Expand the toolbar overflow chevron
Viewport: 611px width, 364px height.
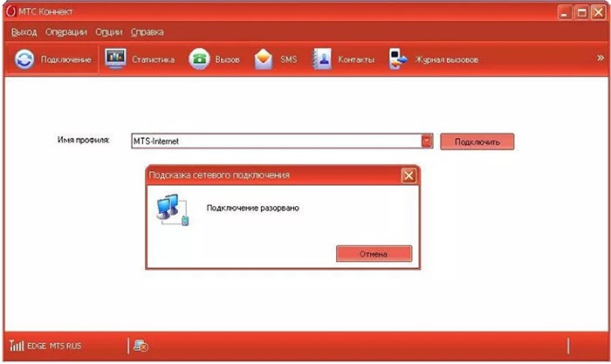point(601,58)
